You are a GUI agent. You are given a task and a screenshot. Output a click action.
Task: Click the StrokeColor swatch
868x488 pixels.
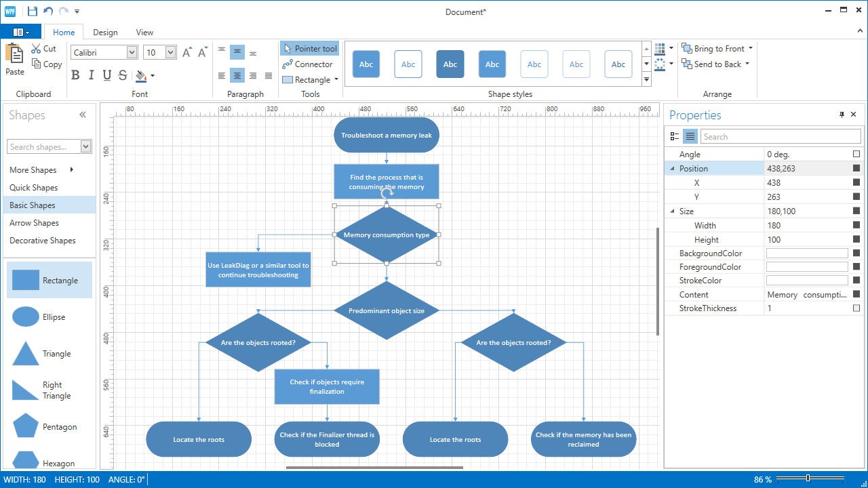[x=807, y=281]
